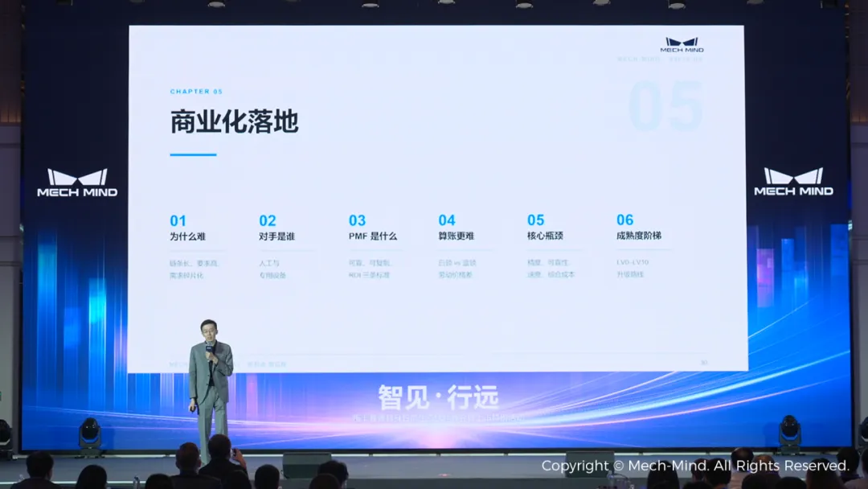
Task: Click the Mech Mind logo on the slide
Action: click(x=682, y=45)
